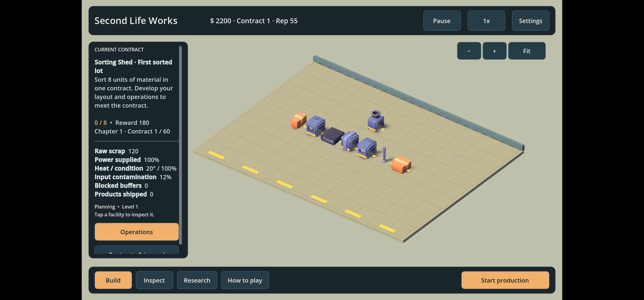This screenshot has width=644, height=300.
Task: Tap the first blue sorter machine after input crate
Action: point(316,126)
